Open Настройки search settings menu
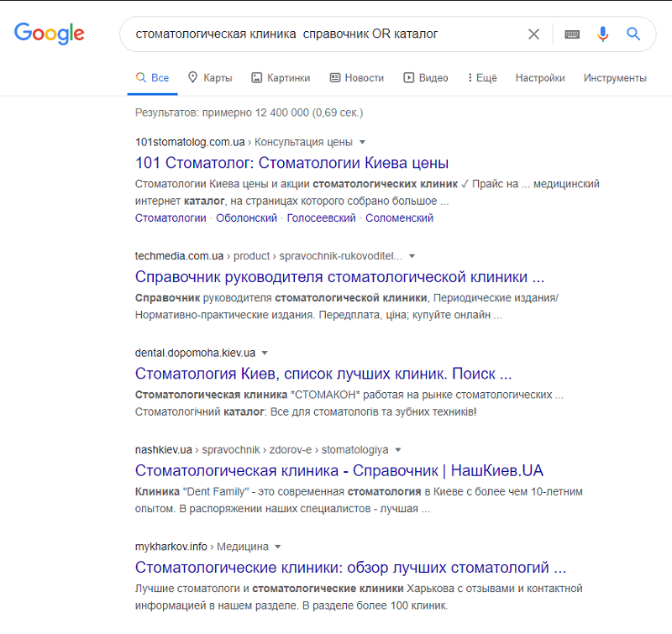Viewport: 672px width, 634px height. [540, 78]
